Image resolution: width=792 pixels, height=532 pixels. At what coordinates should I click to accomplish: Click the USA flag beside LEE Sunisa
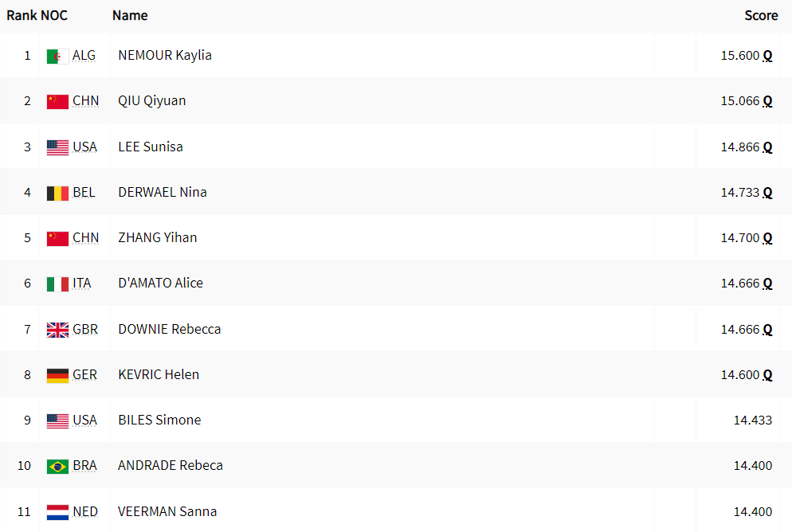coord(57,148)
